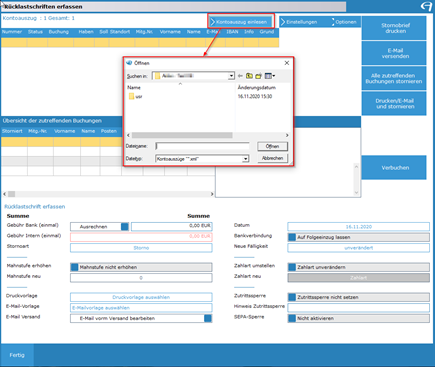Open the E-Mailvorlage auswählen selector
435x367 pixels.
[141, 308]
